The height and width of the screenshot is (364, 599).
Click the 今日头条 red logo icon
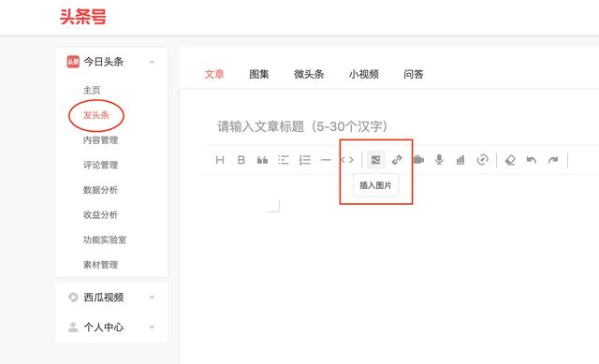[x=73, y=62]
